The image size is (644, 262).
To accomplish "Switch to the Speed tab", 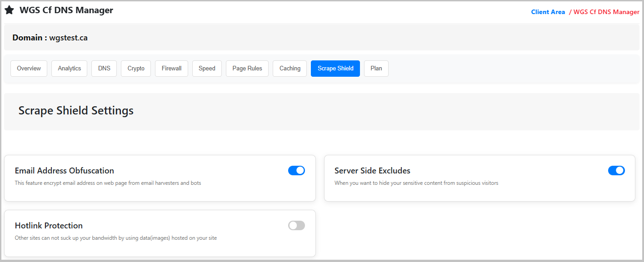I will (x=207, y=69).
